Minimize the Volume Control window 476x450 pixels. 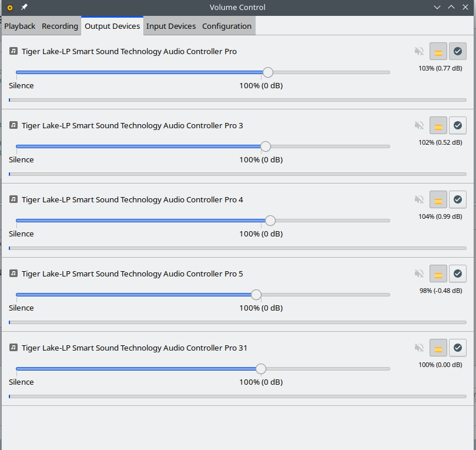(437, 7)
